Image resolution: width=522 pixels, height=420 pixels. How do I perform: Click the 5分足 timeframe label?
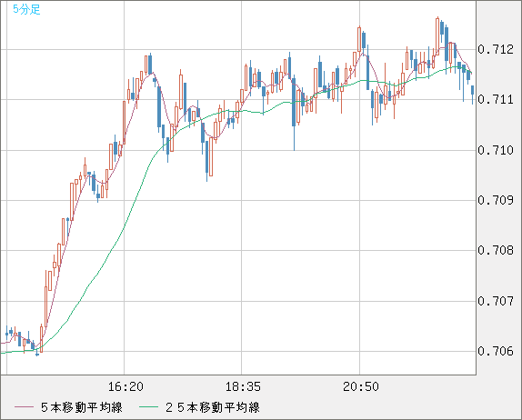click(x=26, y=9)
